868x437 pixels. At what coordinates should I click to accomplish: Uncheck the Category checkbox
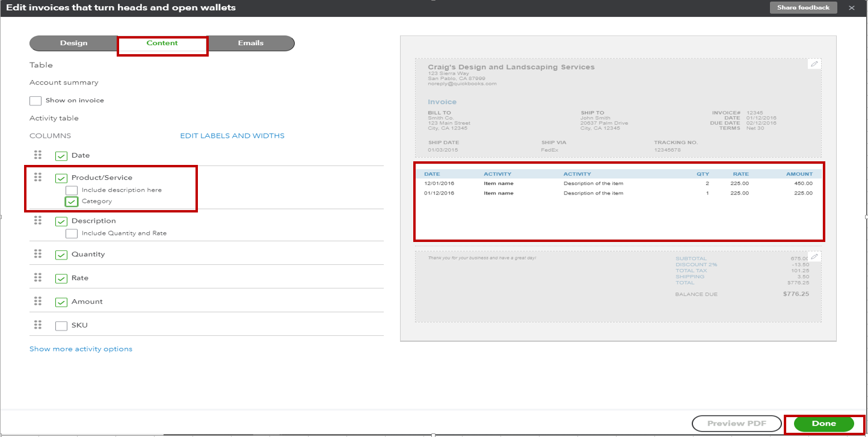click(72, 201)
